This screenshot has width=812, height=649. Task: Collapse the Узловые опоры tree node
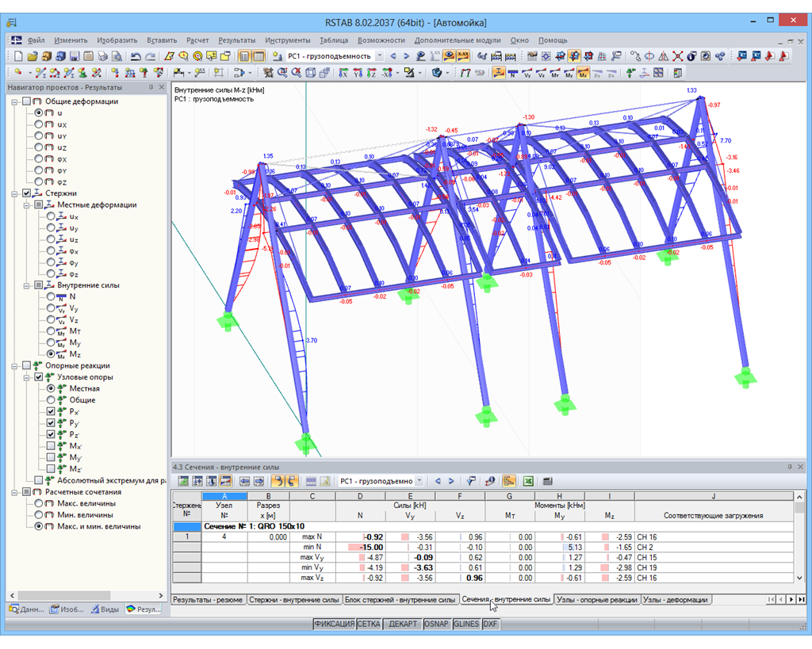pos(27,377)
